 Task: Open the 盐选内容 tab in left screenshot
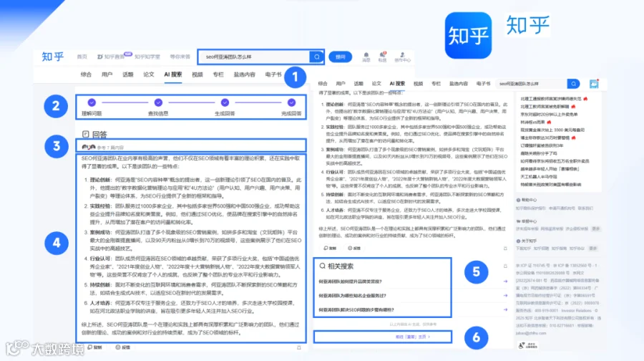point(245,74)
